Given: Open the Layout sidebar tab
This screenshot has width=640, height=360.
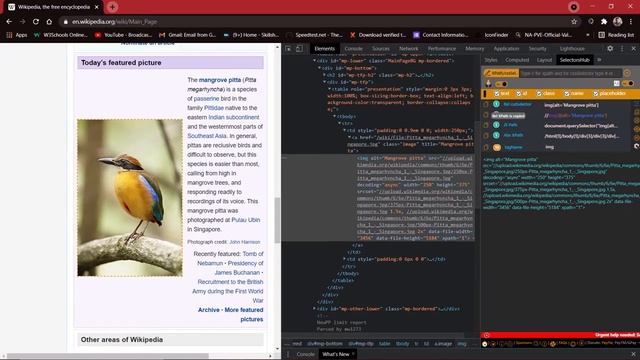Looking at the screenshot, I should 544,60.
